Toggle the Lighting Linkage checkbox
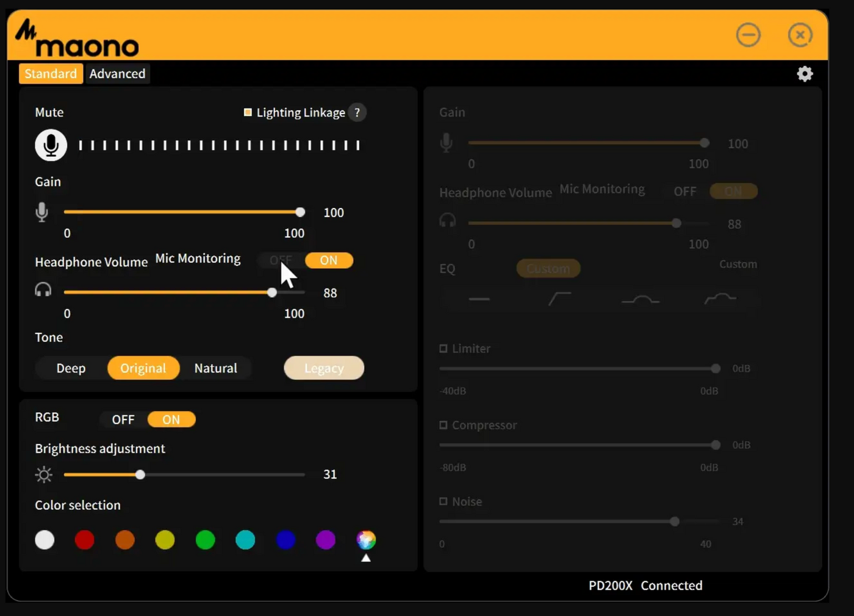This screenshot has height=616, width=854. 248,112
